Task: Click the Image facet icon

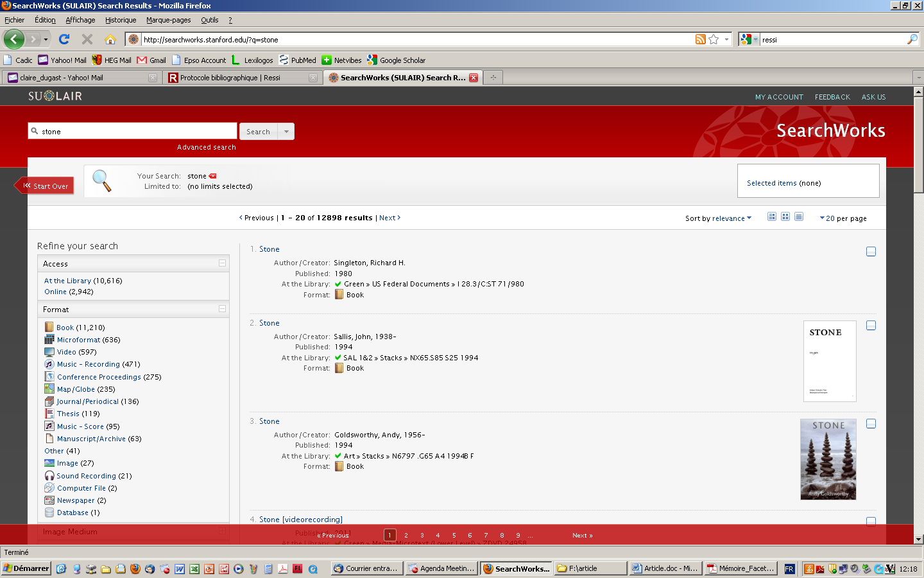Action: (49, 463)
